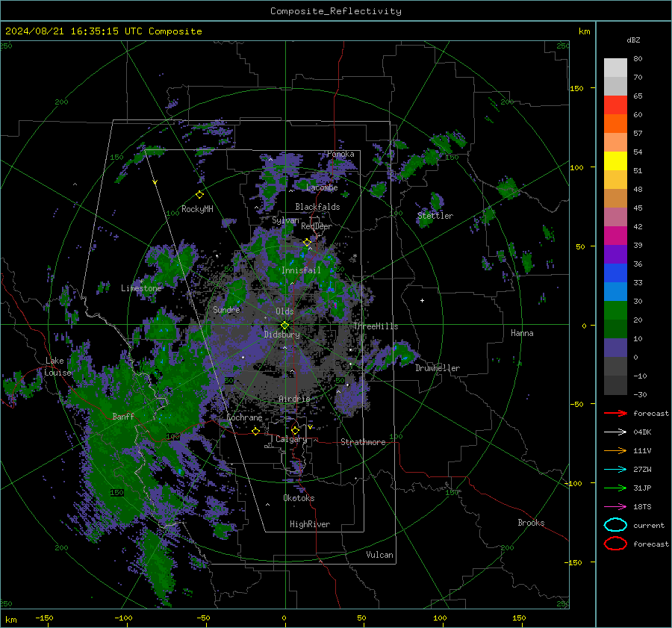Click the RedDeer city label
This screenshot has height=628, width=672.
pyautogui.click(x=317, y=226)
